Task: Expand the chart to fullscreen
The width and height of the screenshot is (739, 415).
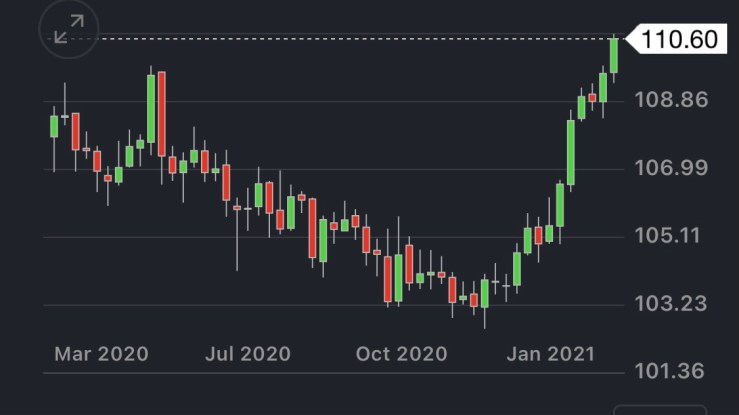Action: tap(69, 30)
